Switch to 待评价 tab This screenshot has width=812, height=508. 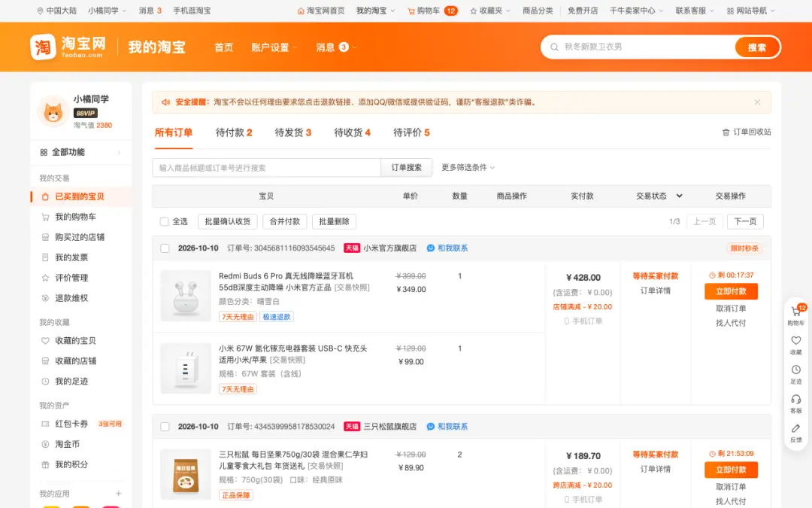pyautogui.click(x=411, y=132)
